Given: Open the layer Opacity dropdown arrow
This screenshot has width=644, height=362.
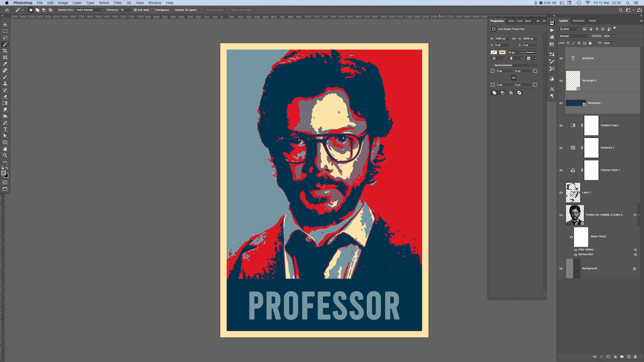Looking at the screenshot, I should pyautogui.click(x=613, y=36).
